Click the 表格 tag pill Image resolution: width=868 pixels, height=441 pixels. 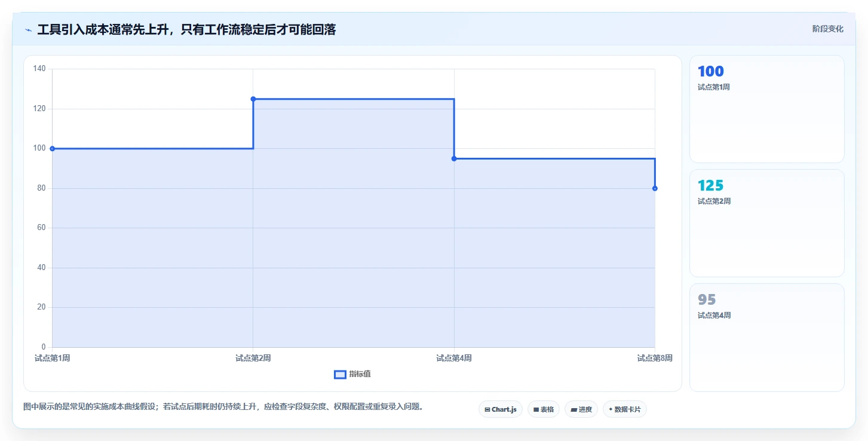tap(544, 409)
